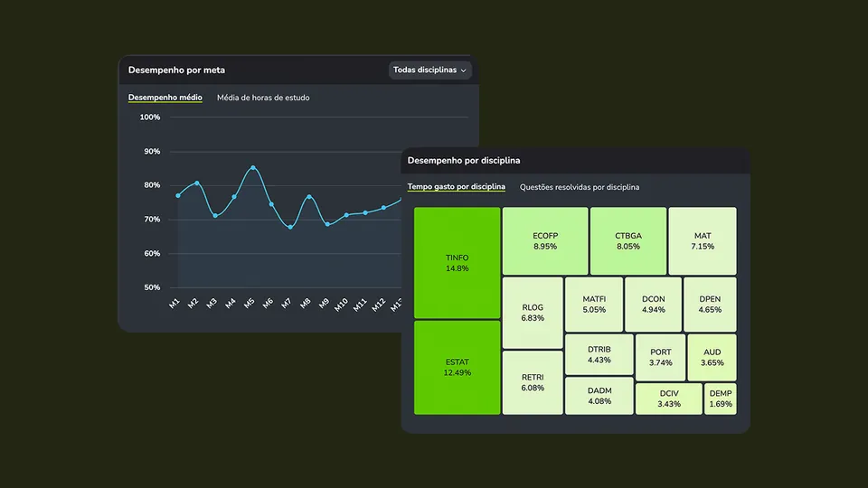Select the MATFI 5.05% tile
Screen dimensions: 868x488
(x=594, y=305)
